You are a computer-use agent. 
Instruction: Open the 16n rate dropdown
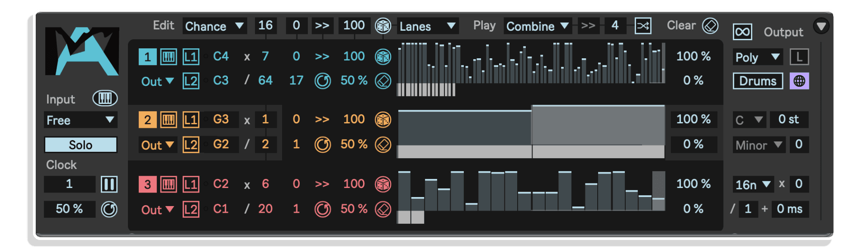(753, 184)
